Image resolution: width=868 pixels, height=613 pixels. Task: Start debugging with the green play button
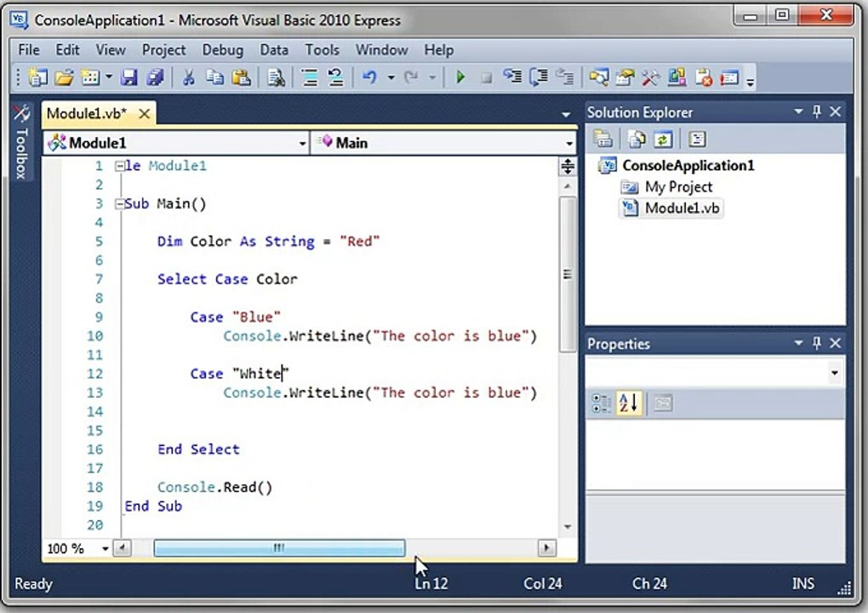click(460, 77)
